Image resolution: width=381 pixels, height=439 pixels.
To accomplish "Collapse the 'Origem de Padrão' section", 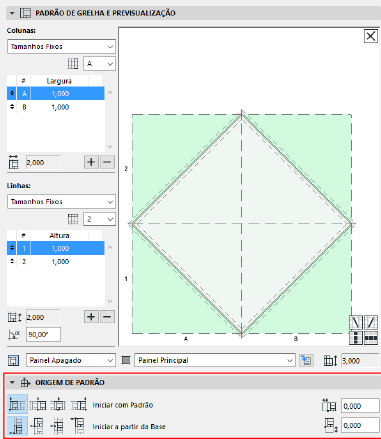I will (x=12, y=382).
